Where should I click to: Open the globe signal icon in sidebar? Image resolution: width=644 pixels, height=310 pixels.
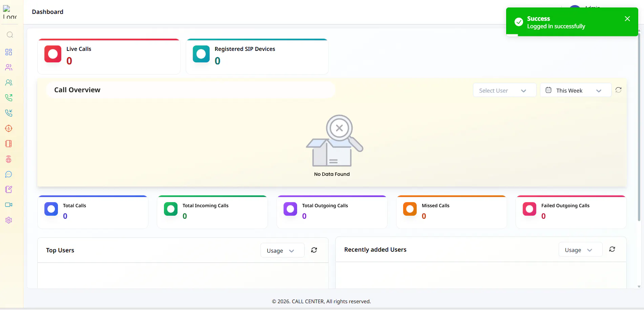[9, 159]
